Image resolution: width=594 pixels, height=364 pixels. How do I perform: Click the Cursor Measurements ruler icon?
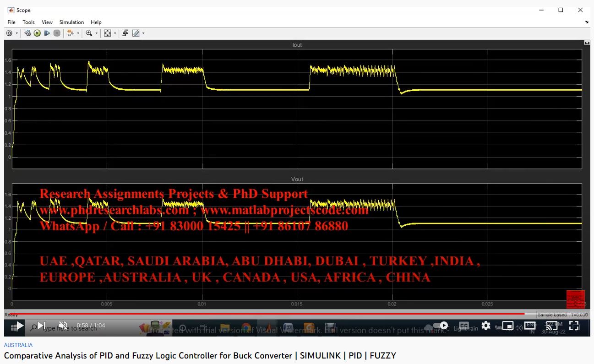pyautogui.click(x=136, y=33)
